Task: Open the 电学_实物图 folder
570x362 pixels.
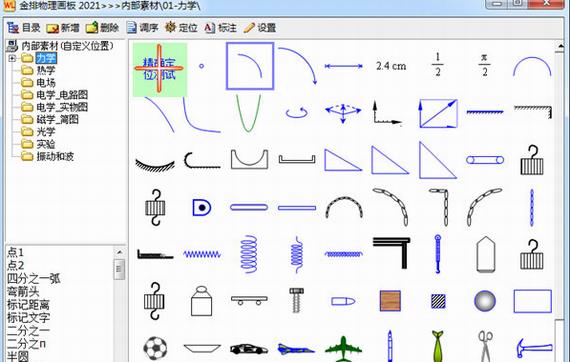Action: coord(62,107)
